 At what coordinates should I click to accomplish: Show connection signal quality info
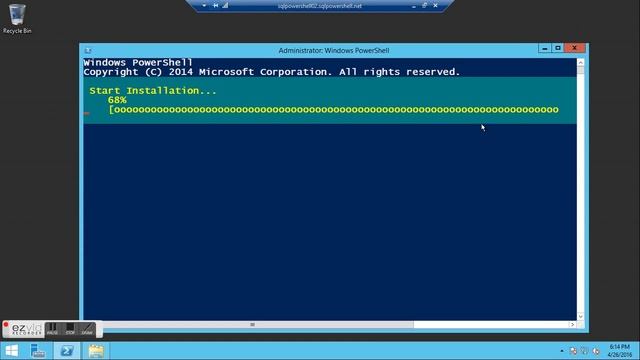click(x=225, y=6)
